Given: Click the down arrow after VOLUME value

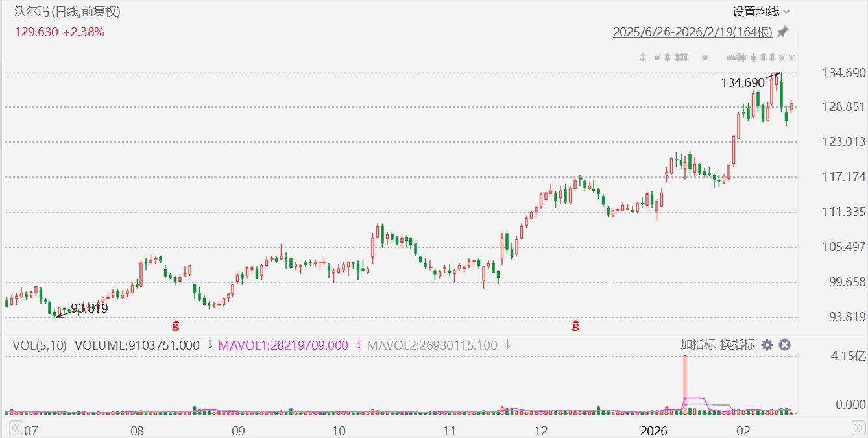Looking at the screenshot, I should coord(210,345).
